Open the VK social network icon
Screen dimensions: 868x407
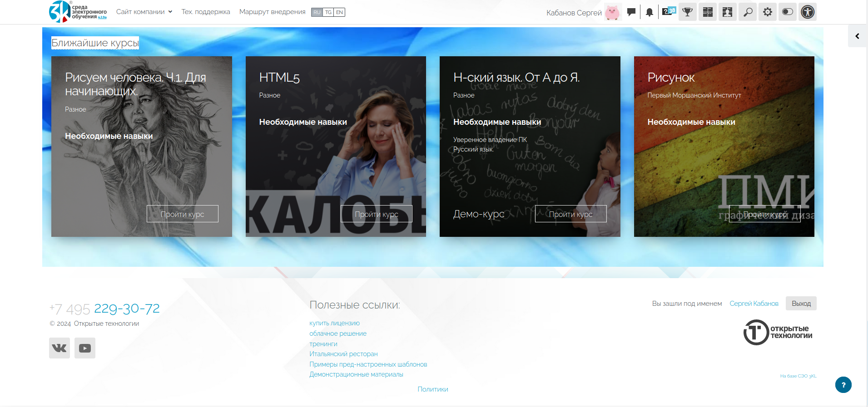pos(60,348)
